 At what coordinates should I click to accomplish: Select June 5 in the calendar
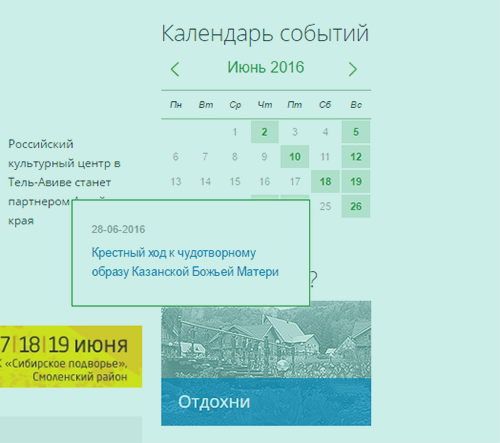356,132
